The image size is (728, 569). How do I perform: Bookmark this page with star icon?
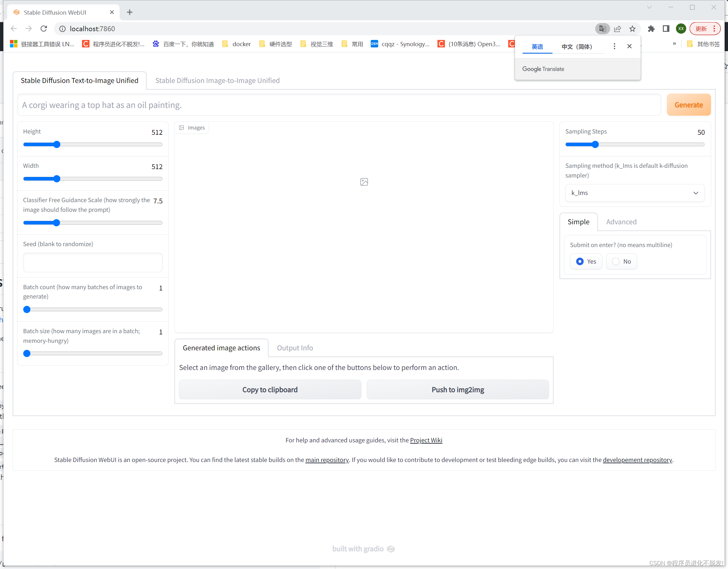[632, 29]
